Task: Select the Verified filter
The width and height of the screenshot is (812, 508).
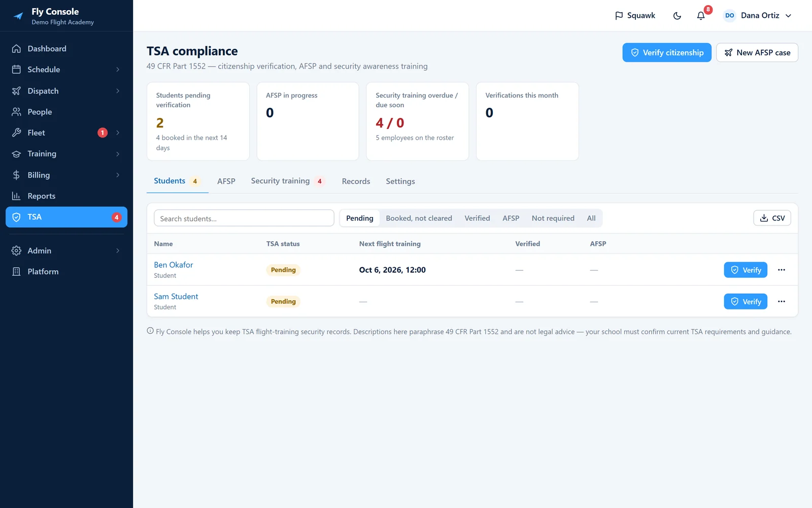Action: pos(477,218)
